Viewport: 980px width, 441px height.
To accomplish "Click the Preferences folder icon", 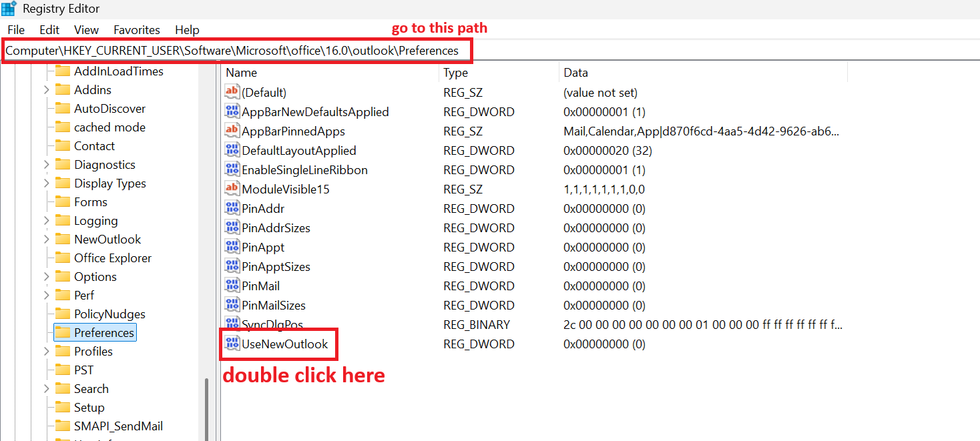I will point(63,332).
